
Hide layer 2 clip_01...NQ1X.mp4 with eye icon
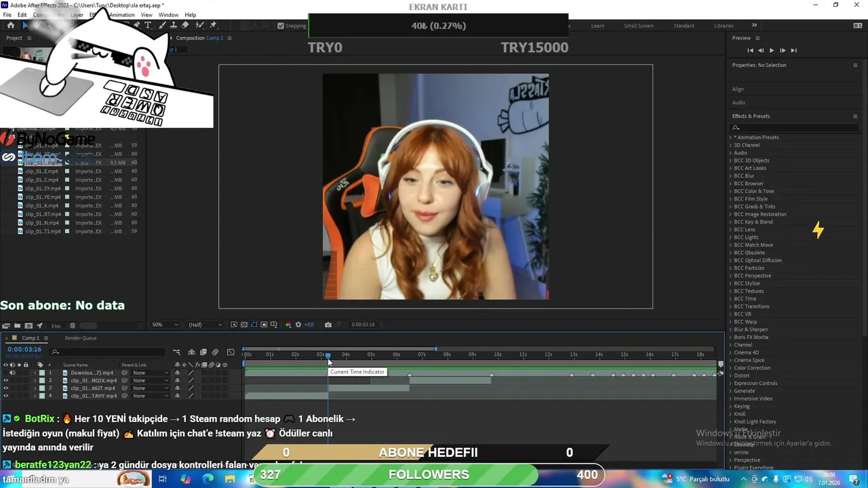5,380
